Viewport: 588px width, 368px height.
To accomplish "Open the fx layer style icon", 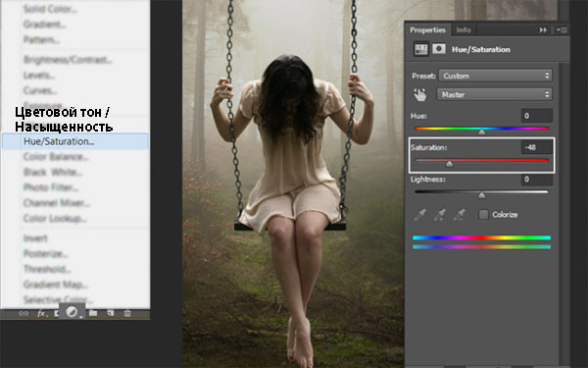I will 42,313.
